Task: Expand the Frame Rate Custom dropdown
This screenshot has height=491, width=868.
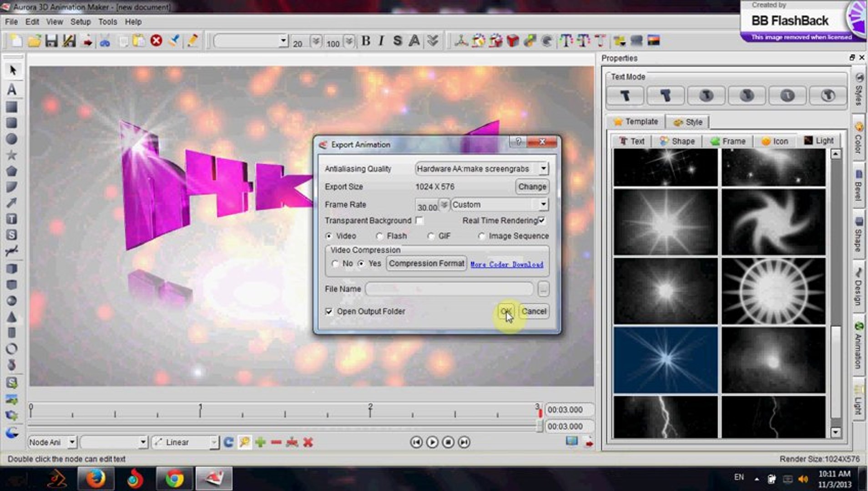Action: click(543, 205)
